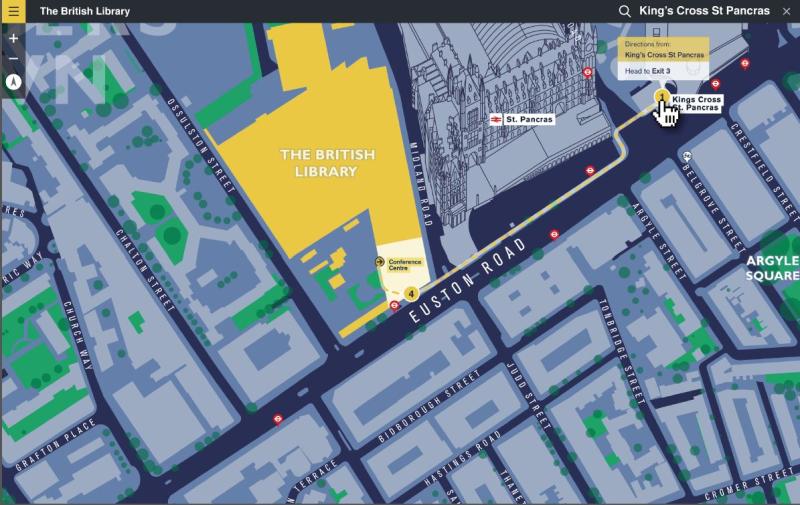Select Underground roundel beside the route below St. Pancras
Image resolution: width=800 pixels, height=505 pixels.
click(x=590, y=170)
